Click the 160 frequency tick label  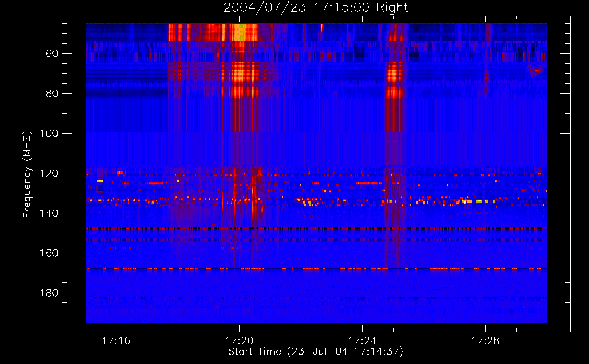(49, 253)
